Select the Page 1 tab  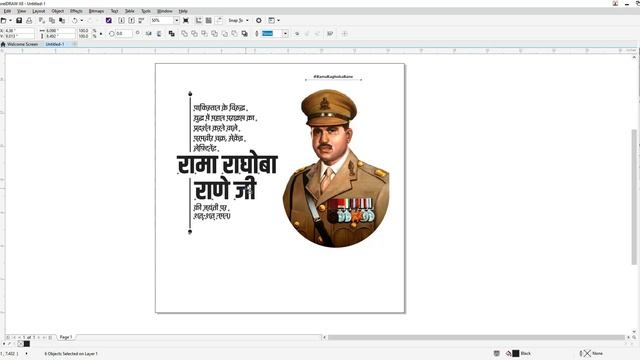[x=66, y=337]
